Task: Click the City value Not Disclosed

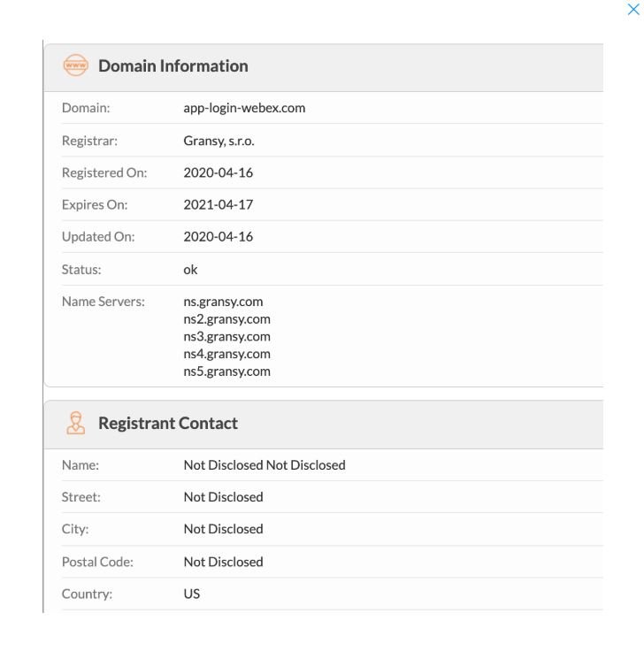Action: coord(224,529)
